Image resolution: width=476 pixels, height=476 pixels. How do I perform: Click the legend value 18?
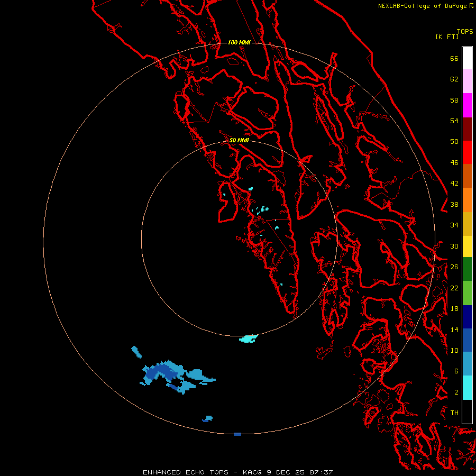point(454,308)
